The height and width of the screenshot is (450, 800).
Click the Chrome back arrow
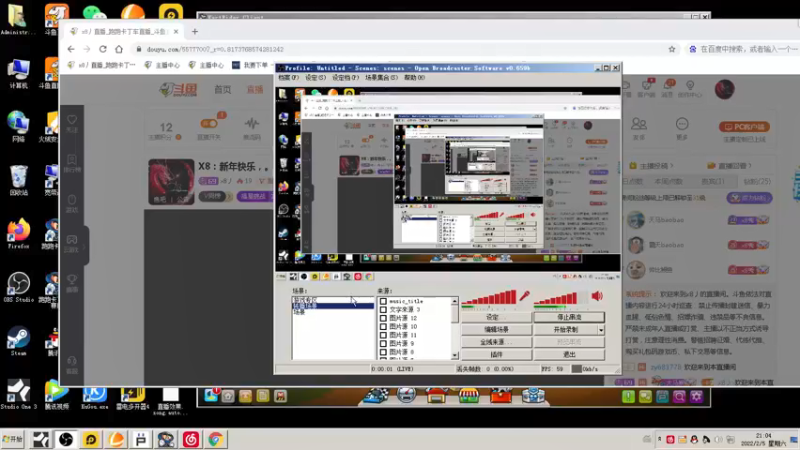click(71, 49)
